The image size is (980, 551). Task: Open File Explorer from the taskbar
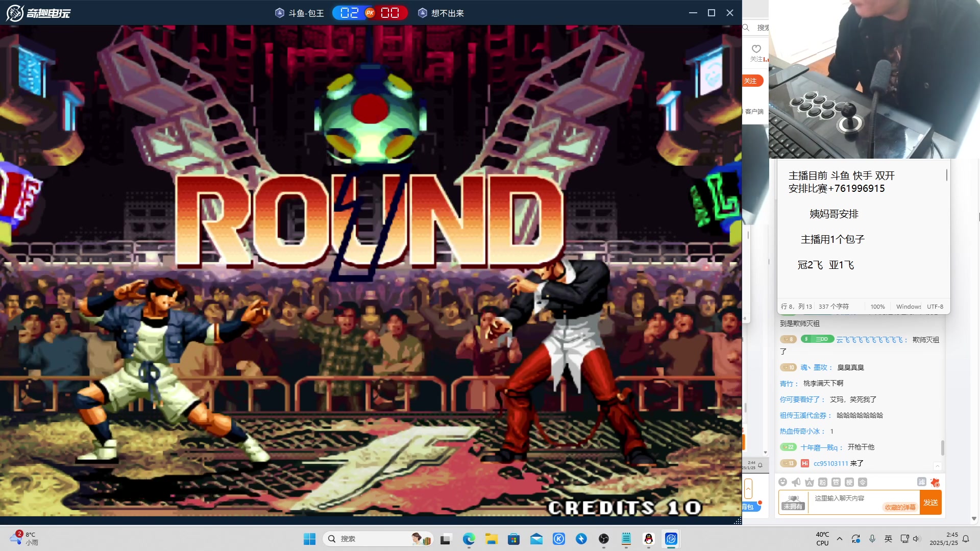[x=491, y=539]
